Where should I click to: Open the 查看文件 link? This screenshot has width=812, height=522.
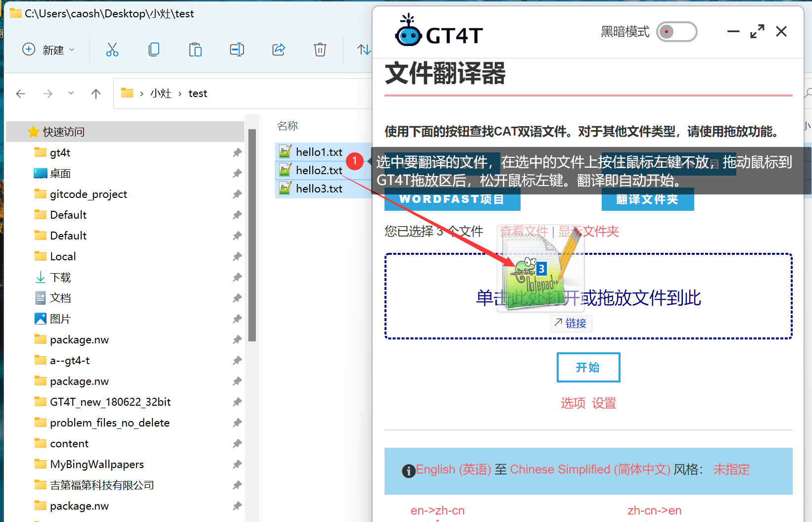(x=525, y=231)
